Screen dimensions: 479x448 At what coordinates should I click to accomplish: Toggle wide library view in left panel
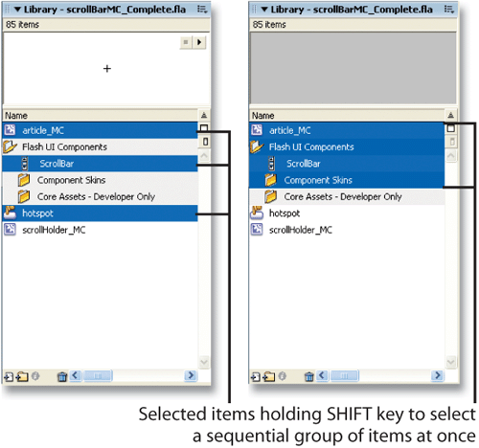point(204,128)
